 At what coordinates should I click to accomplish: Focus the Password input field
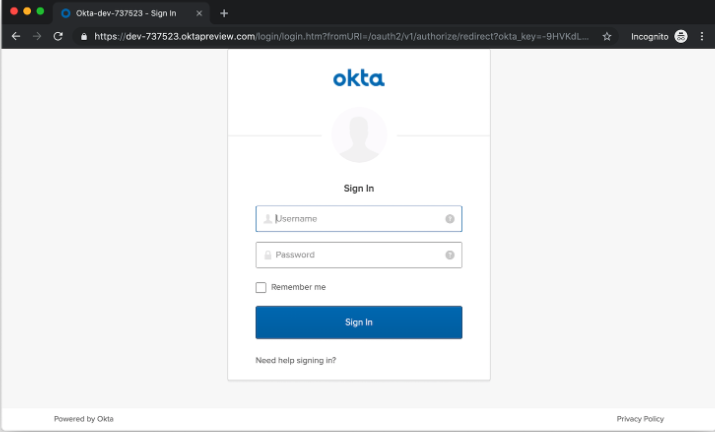359,255
